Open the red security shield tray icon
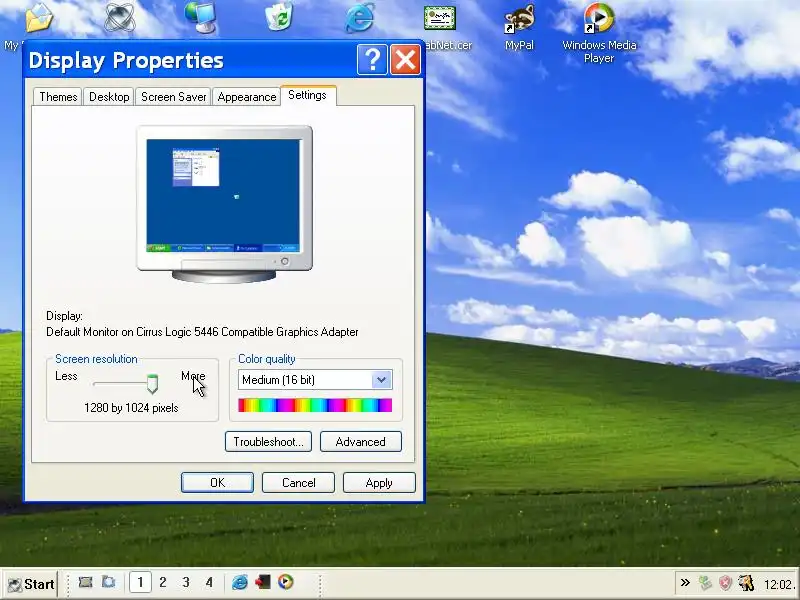The image size is (800, 600). click(725, 583)
